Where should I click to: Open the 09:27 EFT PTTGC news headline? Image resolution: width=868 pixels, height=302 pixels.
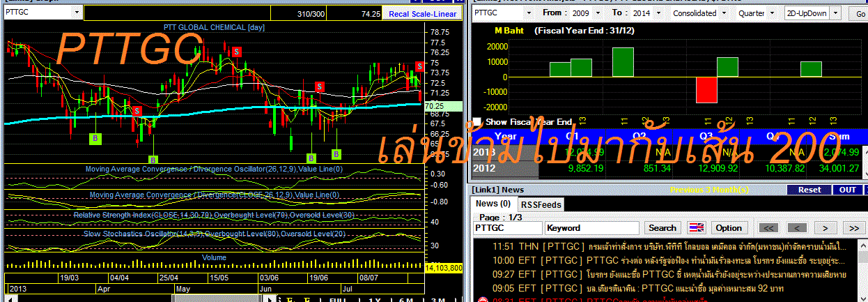tap(669, 274)
